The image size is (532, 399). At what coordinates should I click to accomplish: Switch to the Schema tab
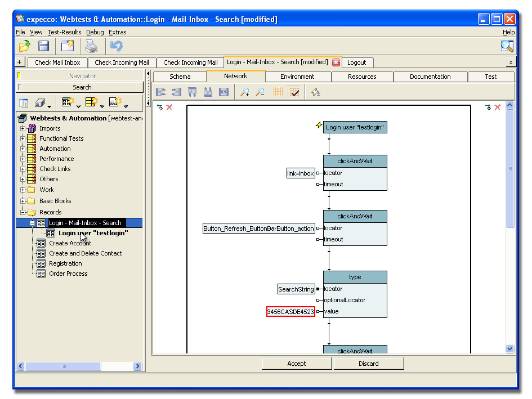point(180,77)
